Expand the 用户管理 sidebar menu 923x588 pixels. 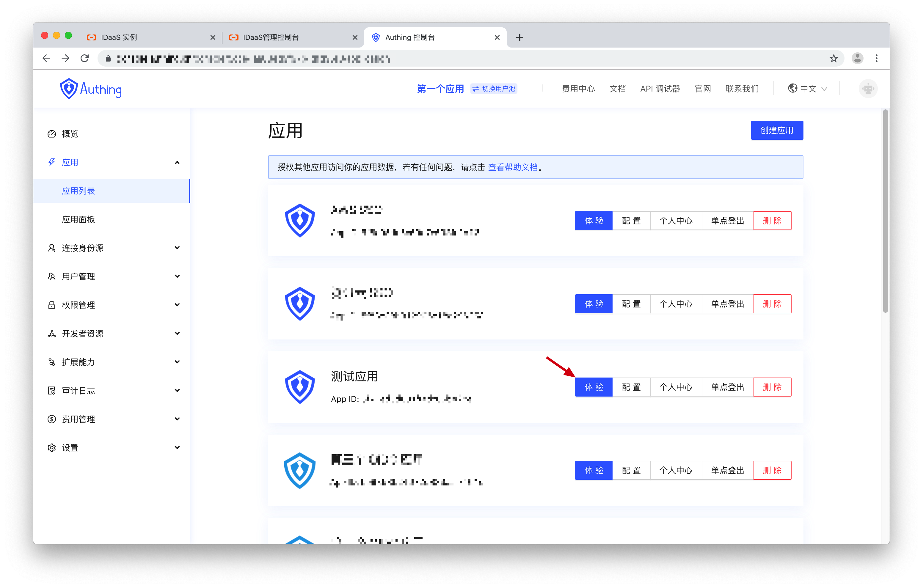(177, 276)
